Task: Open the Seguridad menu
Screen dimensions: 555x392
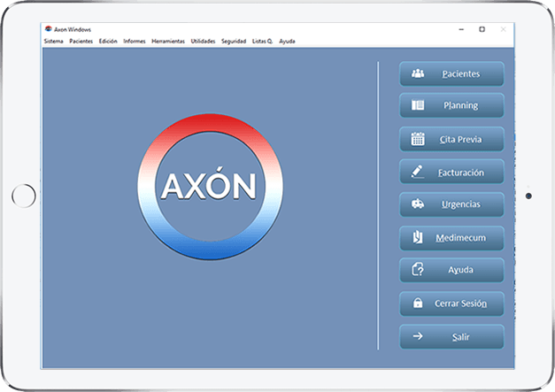Action: point(234,41)
